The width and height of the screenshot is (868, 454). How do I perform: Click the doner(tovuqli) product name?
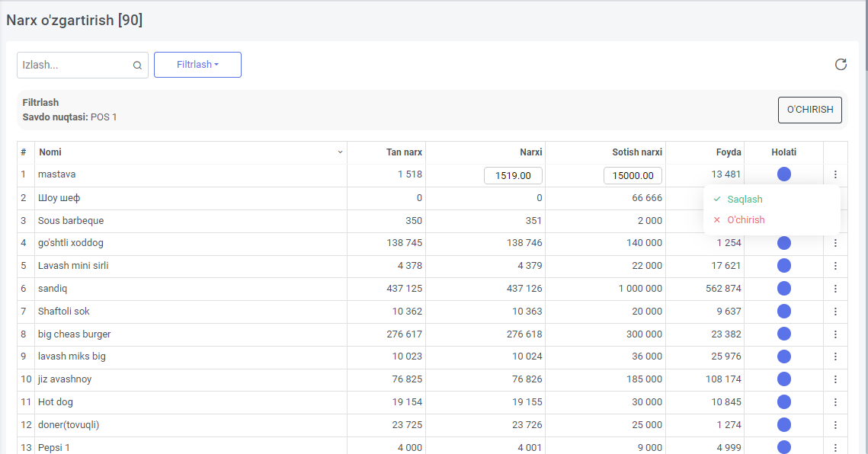(69, 425)
